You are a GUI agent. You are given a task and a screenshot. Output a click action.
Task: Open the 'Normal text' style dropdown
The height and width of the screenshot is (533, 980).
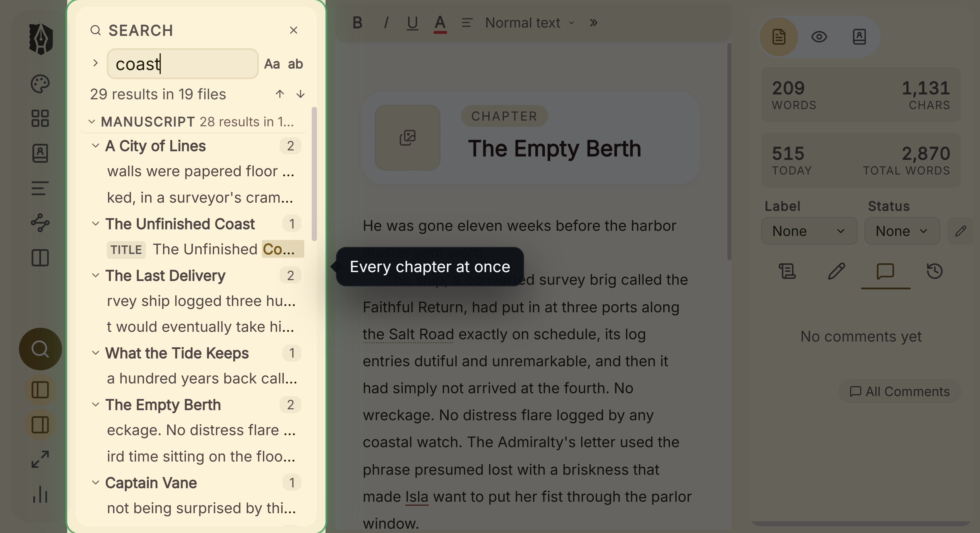tap(530, 23)
